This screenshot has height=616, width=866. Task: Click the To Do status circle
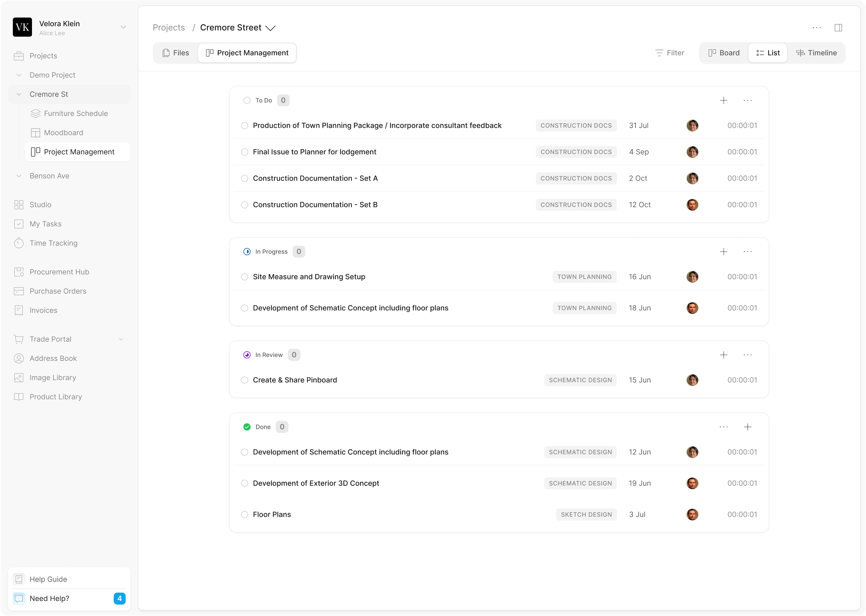pos(246,100)
